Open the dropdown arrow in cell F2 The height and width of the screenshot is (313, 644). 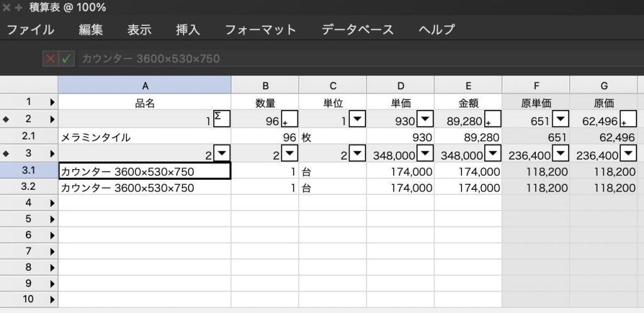560,119
